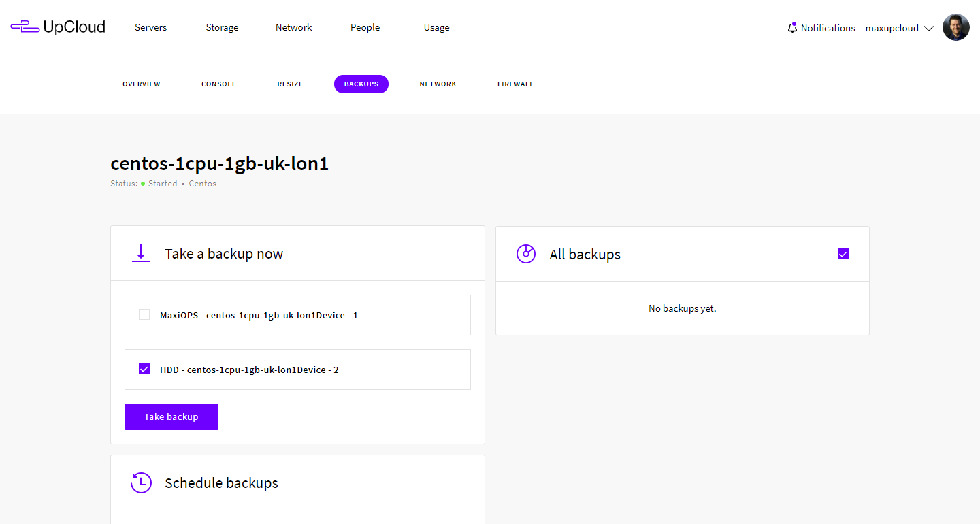The image size is (980, 524).
Task: Toggle the All backups select-all checkbox
Action: click(x=843, y=254)
